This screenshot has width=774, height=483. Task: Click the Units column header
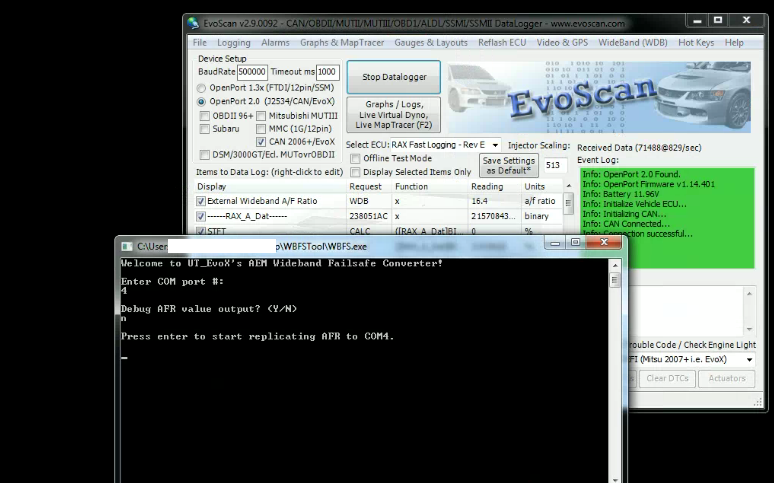[542, 187]
